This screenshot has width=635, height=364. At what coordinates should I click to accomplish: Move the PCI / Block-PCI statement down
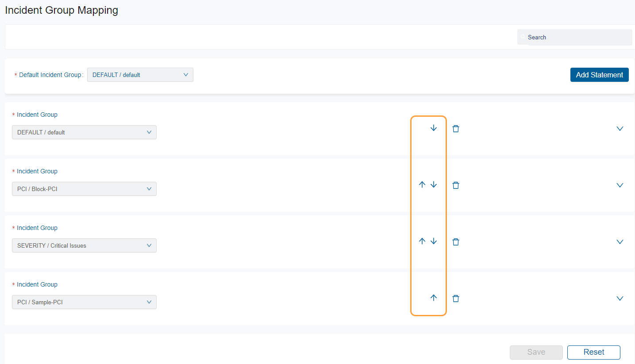click(434, 184)
